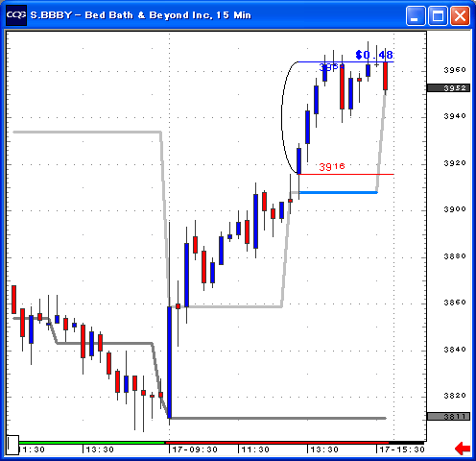The width and height of the screenshot is (476, 461).
Task: Click the small white box at bottom left
Action: pos(12,445)
